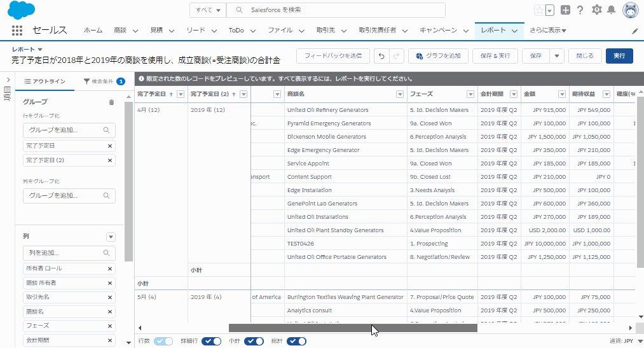This screenshot has width=644, height=348.
Task: Open the さらに表示 more menu
Action: tap(548, 31)
